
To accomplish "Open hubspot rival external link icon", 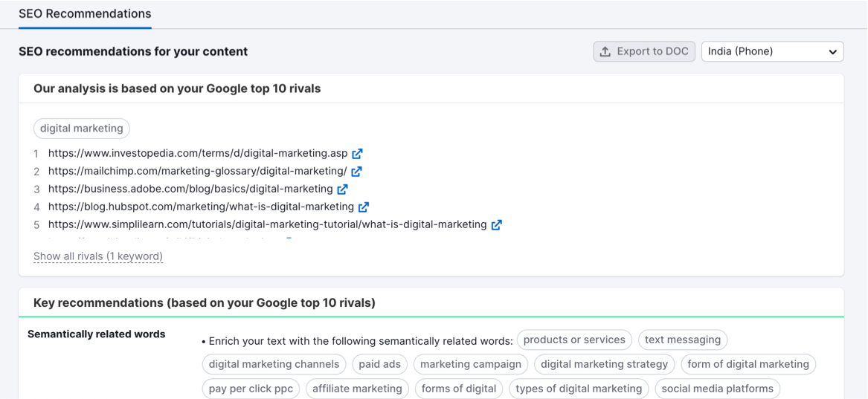I will [x=364, y=207].
